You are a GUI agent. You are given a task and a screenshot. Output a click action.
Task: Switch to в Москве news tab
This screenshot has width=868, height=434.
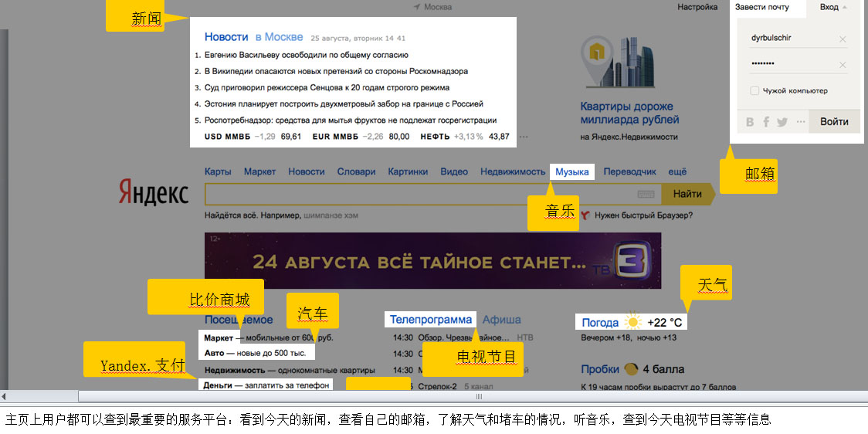click(279, 37)
